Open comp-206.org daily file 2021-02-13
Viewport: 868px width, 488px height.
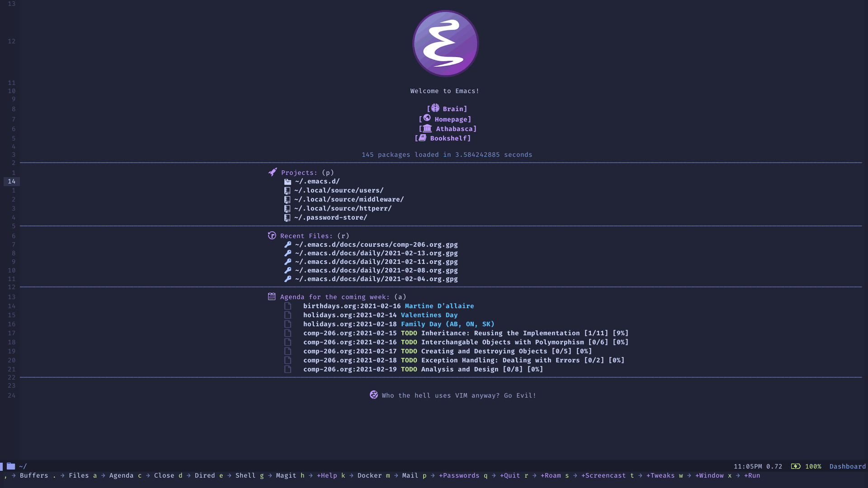(x=376, y=253)
